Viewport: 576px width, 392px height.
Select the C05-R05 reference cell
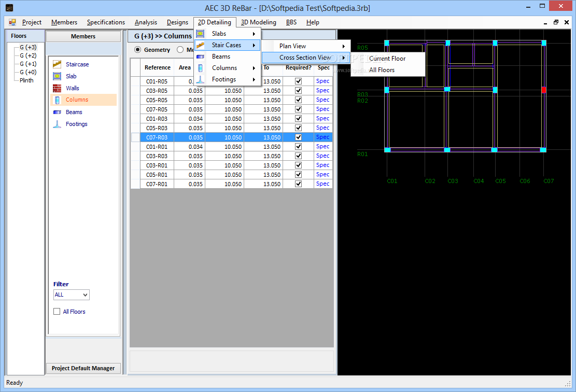click(157, 100)
